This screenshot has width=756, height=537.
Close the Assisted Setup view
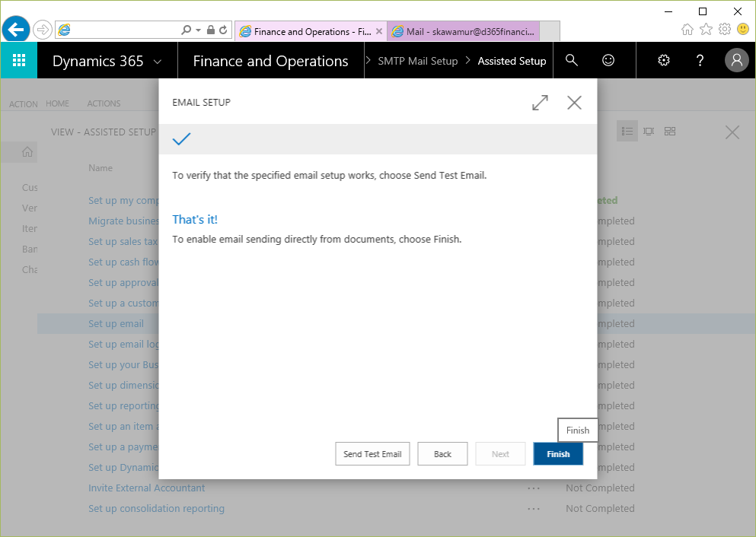point(732,132)
